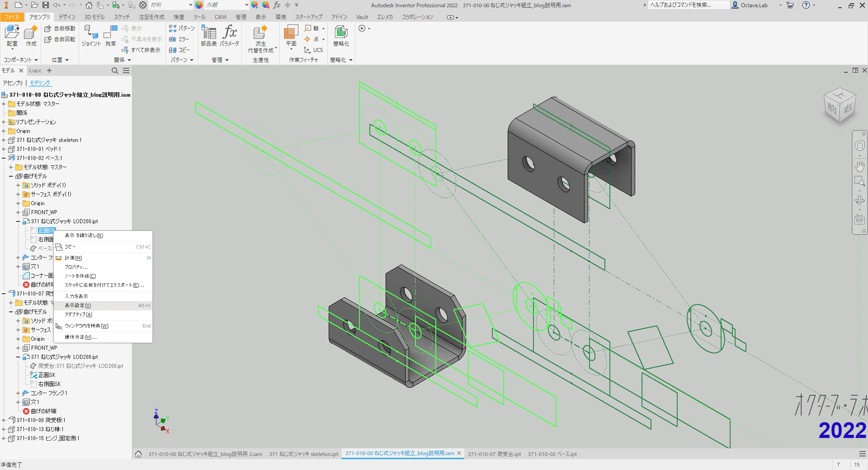This screenshot has height=470, width=868.
Task: Click the Help question mark icon
Action: click(806, 5)
